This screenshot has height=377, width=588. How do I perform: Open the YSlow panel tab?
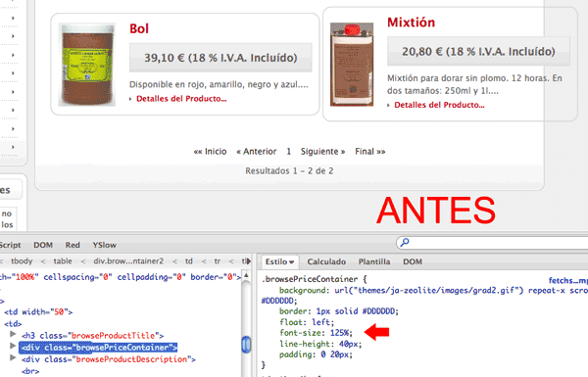105,245
